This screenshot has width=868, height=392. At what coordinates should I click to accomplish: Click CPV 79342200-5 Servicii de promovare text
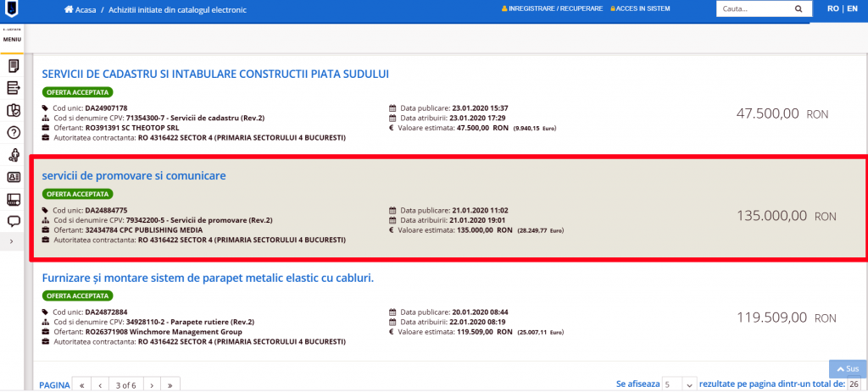click(199, 220)
